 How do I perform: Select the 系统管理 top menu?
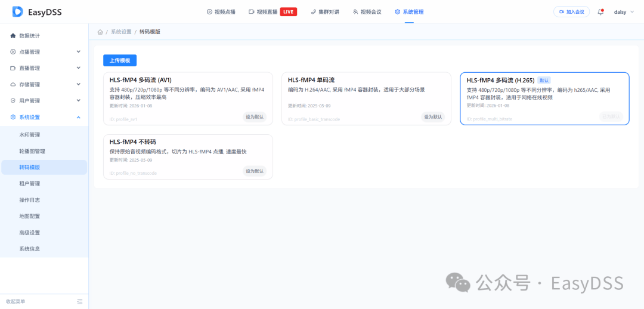[409, 12]
